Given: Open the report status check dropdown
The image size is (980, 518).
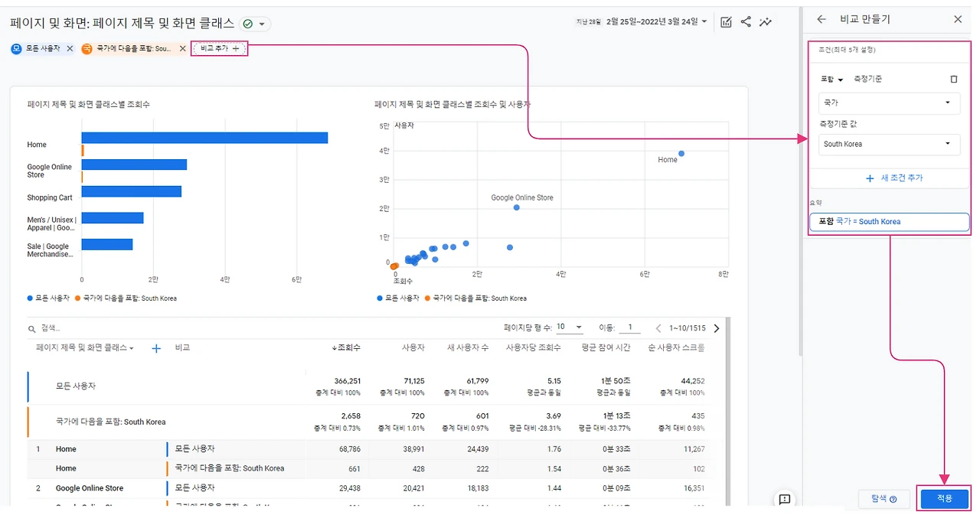Looking at the screenshot, I should 255,24.
